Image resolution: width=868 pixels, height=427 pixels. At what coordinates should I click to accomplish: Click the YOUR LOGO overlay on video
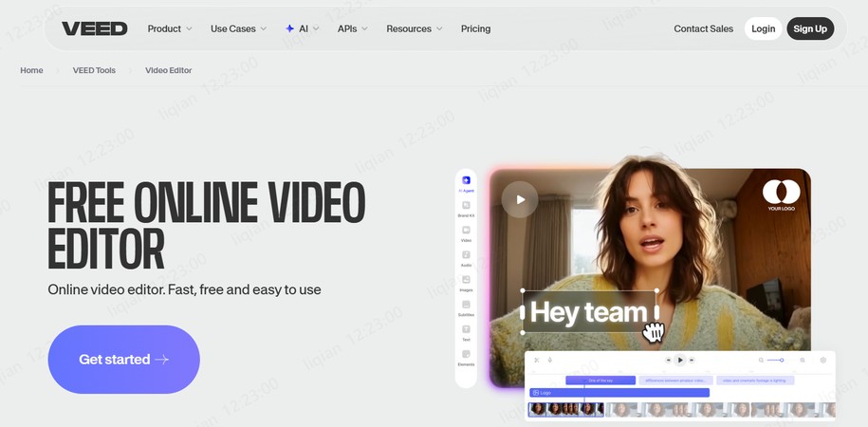[x=781, y=195]
